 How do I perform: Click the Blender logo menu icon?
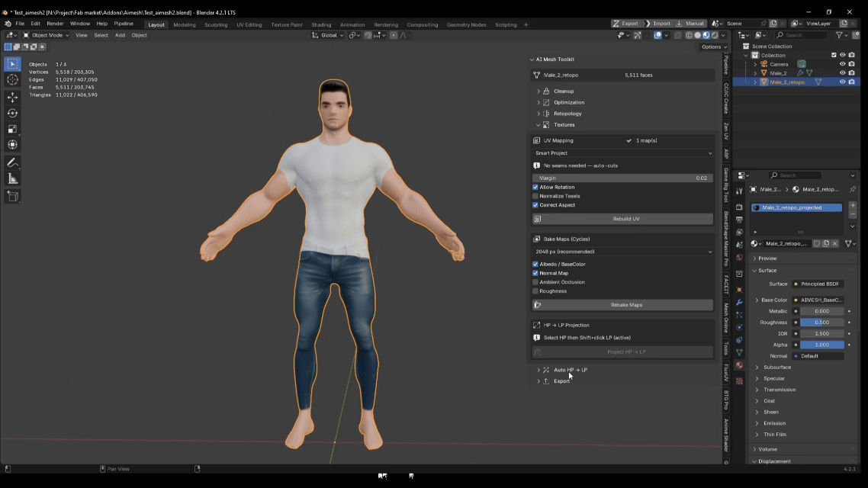[8, 24]
